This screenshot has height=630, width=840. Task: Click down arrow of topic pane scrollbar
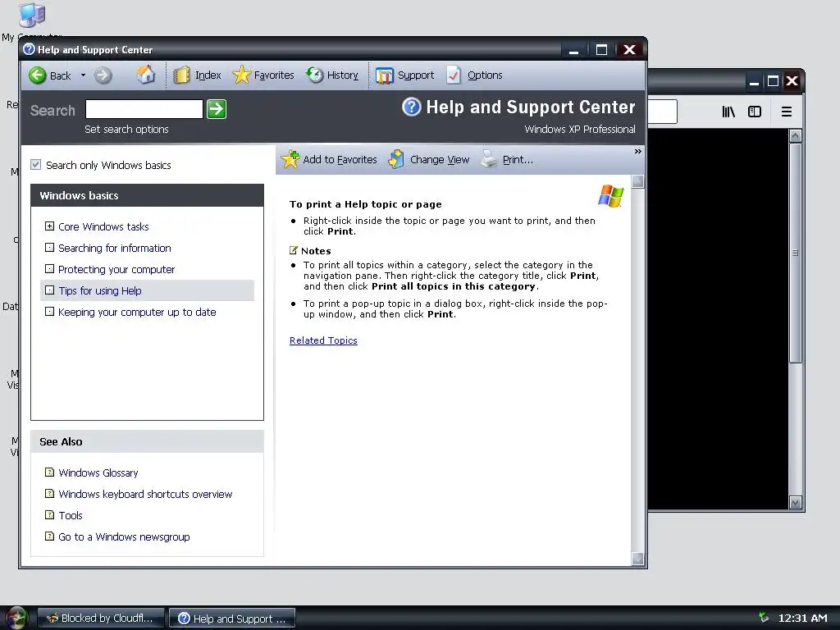click(x=637, y=559)
